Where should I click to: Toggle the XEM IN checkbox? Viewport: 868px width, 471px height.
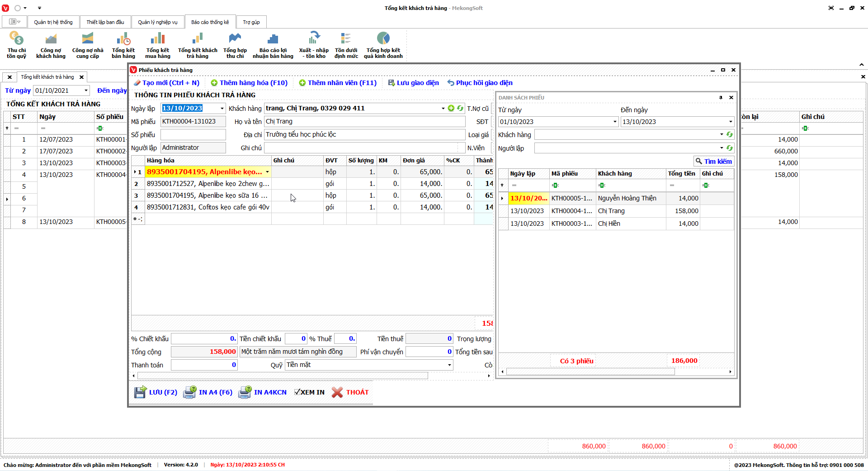pyautogui.click(x=297, y=392)
